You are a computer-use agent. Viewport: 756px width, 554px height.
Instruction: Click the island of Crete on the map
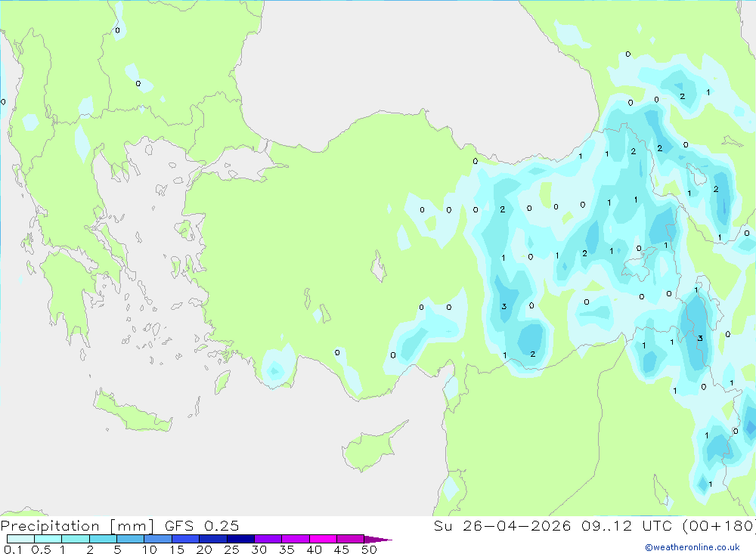click(131, 412)
